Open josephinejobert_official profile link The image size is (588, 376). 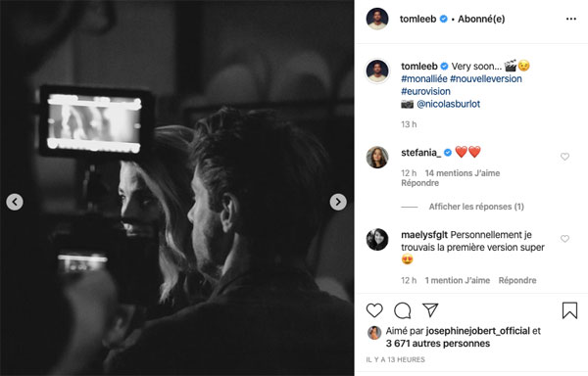pyautogui.click(x=478, y=331)
